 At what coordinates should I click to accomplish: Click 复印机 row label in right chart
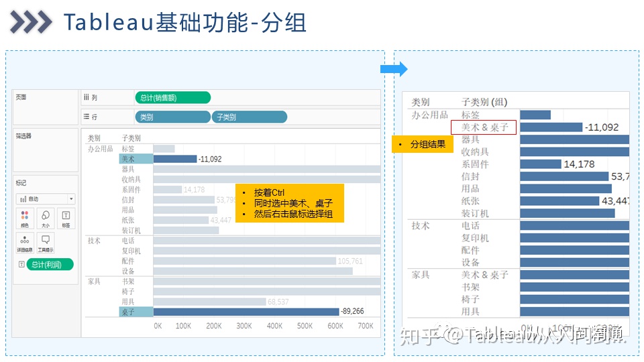pos(475,238)
